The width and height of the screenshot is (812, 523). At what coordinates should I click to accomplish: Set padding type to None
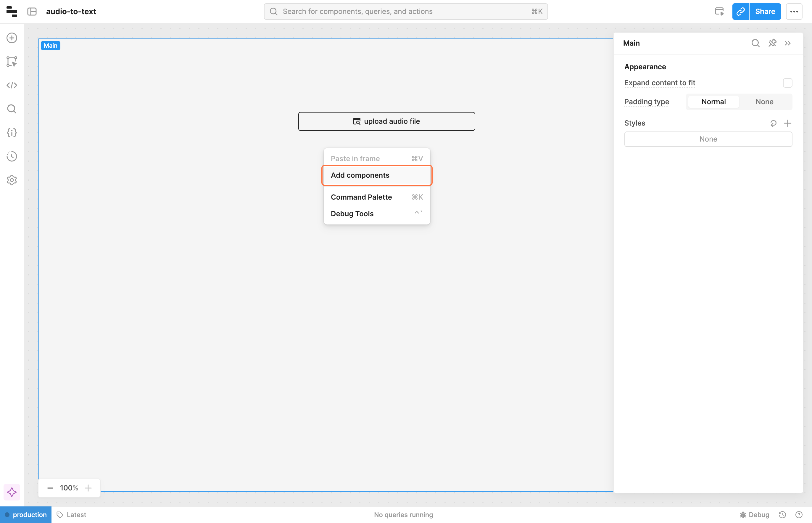pos(764,102)
